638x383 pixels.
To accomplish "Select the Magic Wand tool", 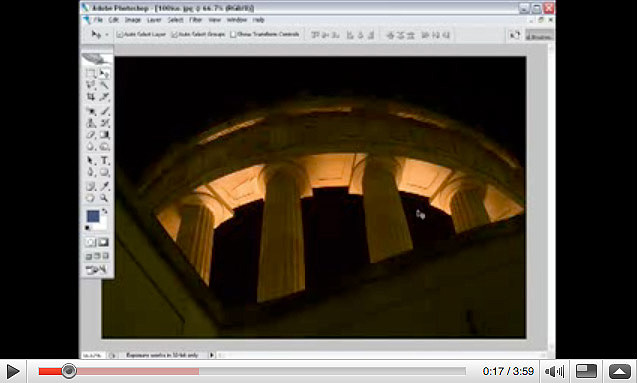I will coord(105,85).
